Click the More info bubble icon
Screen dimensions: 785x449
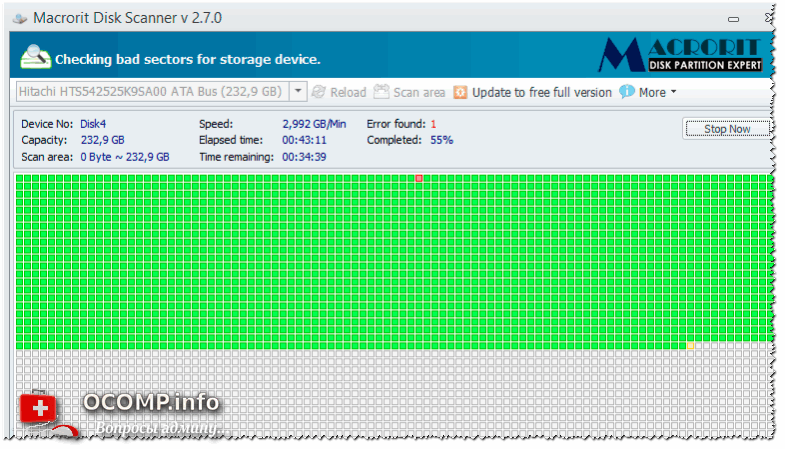(627, 92)
